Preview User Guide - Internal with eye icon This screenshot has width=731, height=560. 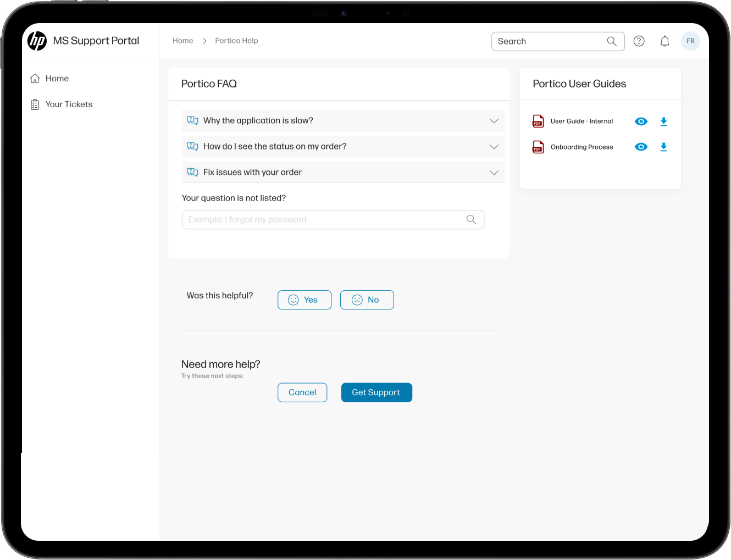(641, 121)
